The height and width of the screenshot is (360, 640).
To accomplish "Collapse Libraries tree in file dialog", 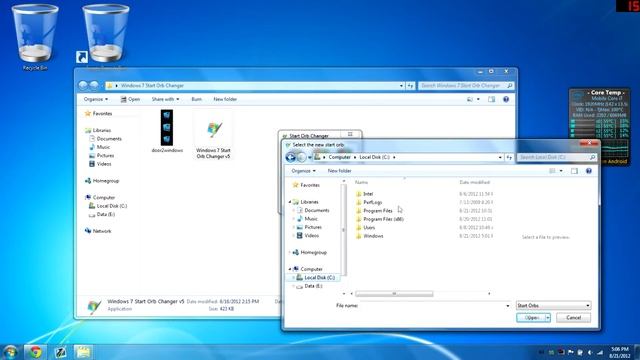I will [x=290, y=202].
